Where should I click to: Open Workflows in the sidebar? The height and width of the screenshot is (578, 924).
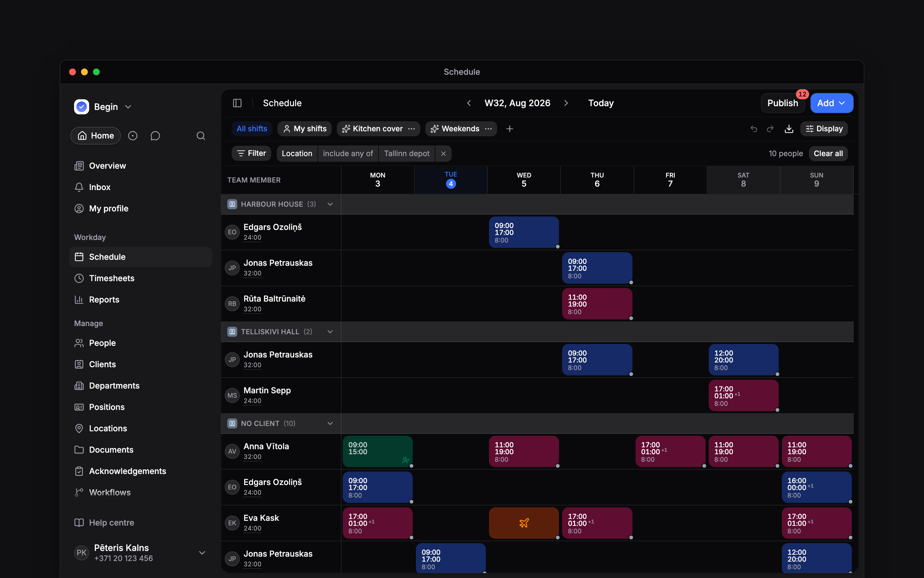(x=141, y=492)
